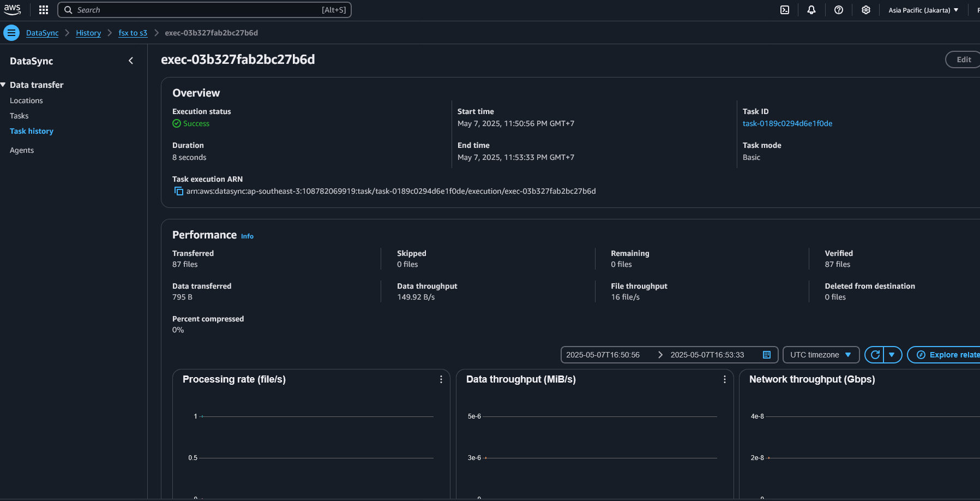Viewport: 980px width, 501px height.
Task: Click the Processing rate (file/s) chart title
Action: (x=234, y=379)
